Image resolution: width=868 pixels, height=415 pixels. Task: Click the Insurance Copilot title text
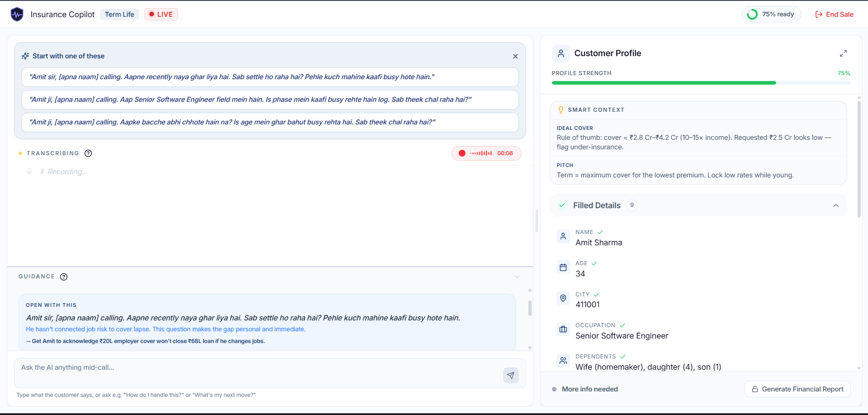62,14
